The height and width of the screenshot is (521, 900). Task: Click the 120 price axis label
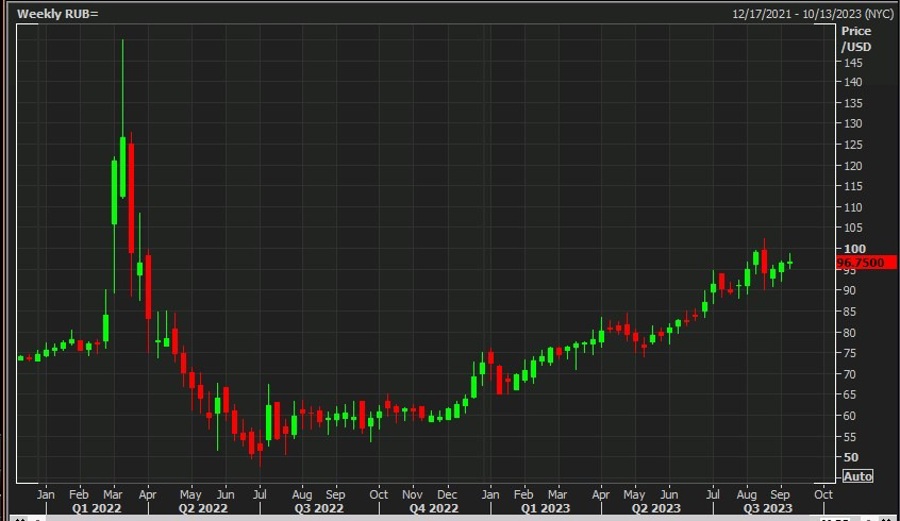(x=852, y=166)
